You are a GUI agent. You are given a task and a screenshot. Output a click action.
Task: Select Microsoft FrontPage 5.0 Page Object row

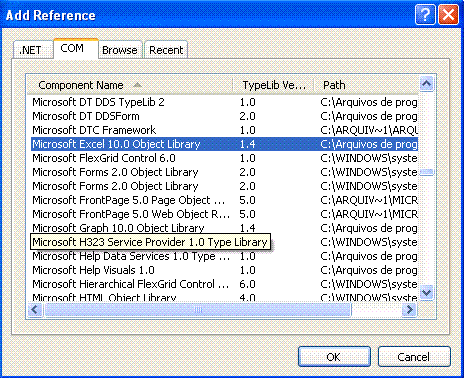tap(224, 200)
